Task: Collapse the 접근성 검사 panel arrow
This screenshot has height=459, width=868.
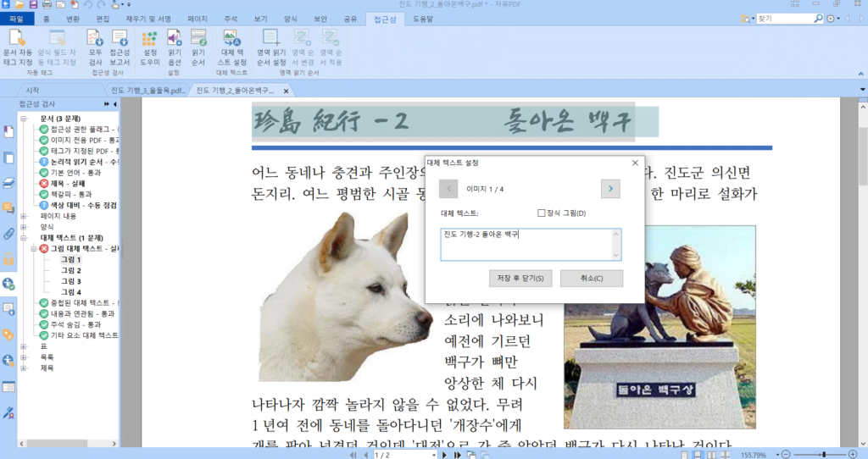Action: point(114,104)
